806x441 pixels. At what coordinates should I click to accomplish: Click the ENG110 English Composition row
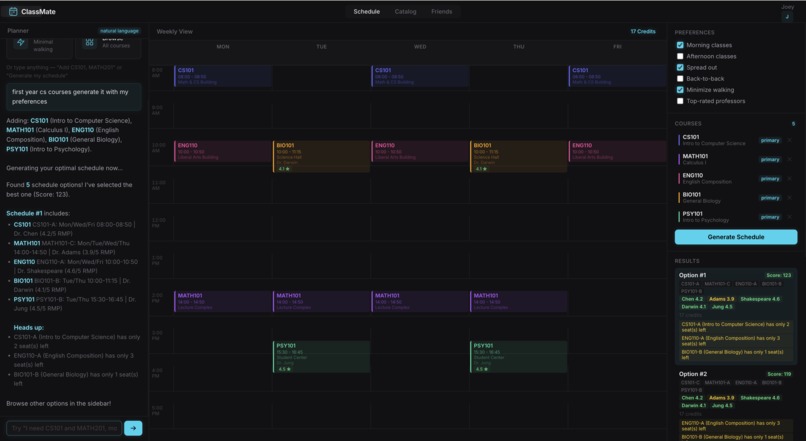[736, 179]
